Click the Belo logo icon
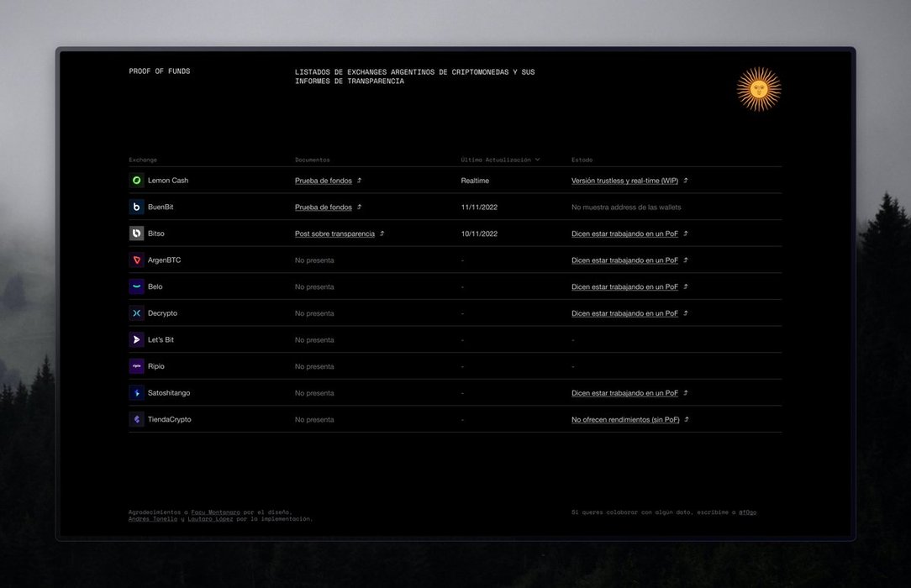The height and width of the screenshot is (588, 911). point(137,286)
